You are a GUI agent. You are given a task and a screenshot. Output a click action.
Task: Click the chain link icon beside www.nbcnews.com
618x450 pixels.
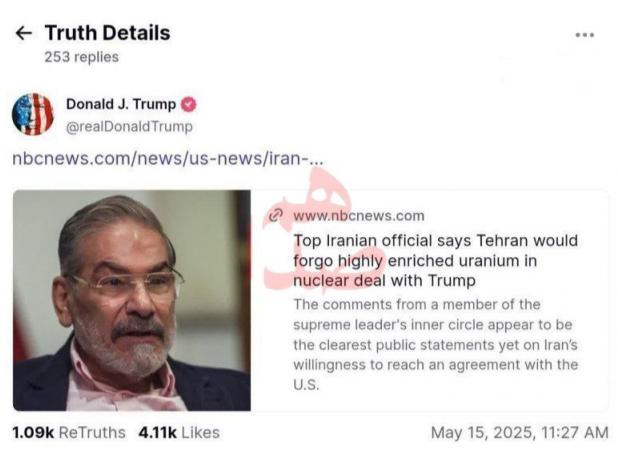276,215
